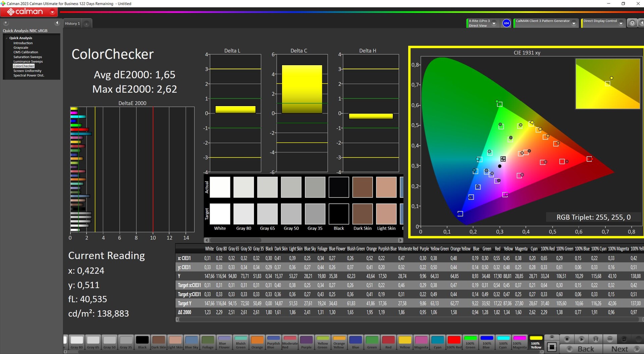Image resolution: width=644 pixels, height=354 pixels.
Task: Open the settings gear in the toolbar
Action: point(632,23)
